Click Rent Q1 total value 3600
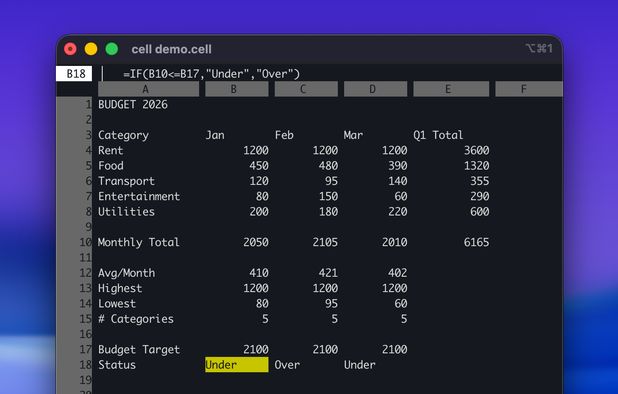618x394 pixels. pos(477,151)
